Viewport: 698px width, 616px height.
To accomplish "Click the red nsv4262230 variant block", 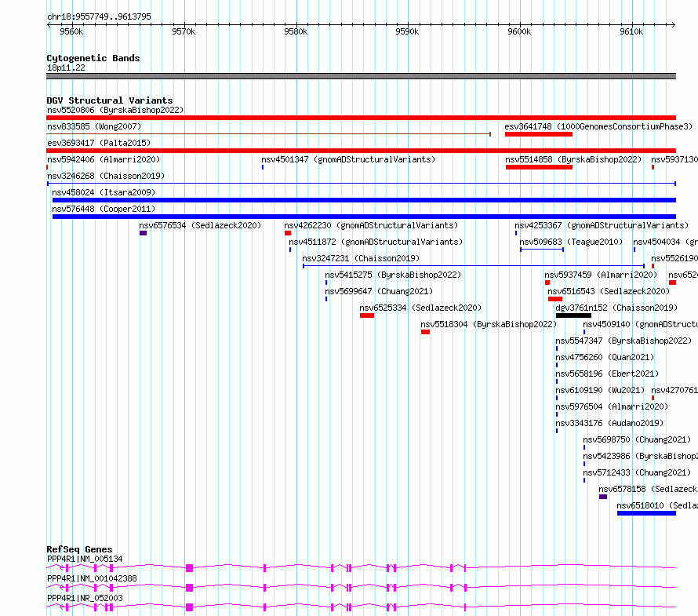I will tap(288, 233).
